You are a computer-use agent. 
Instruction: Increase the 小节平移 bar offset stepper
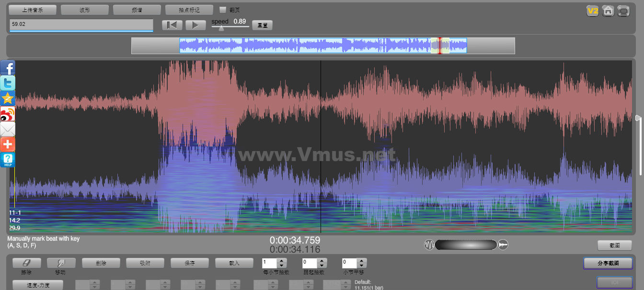click(362, 261)
